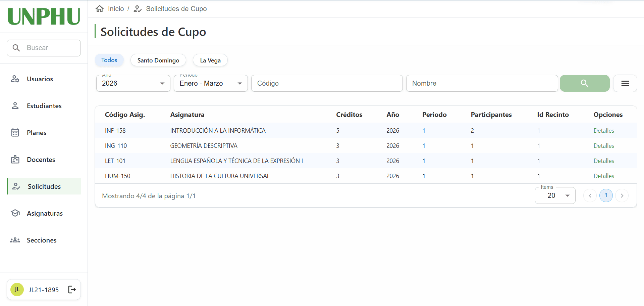This screenshot has width=644, height=306.
Task: Click the HUM-150 code cell
Action: click(x=117, y=176)
